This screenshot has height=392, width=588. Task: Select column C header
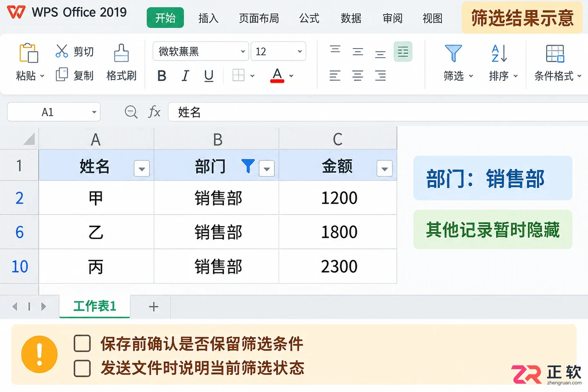click(x=338, y=139)
